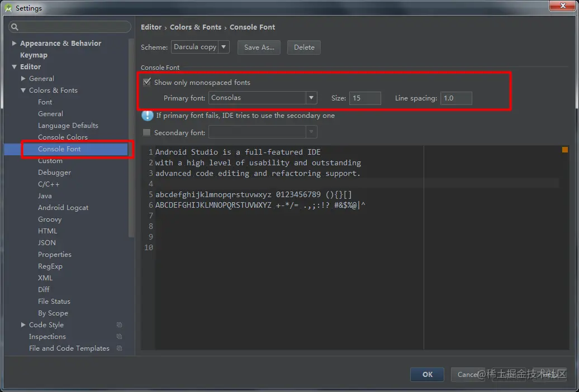Open Language Defaults settings page
The width and height of the screenshot is (579, 392).
[x=68, y=126]
